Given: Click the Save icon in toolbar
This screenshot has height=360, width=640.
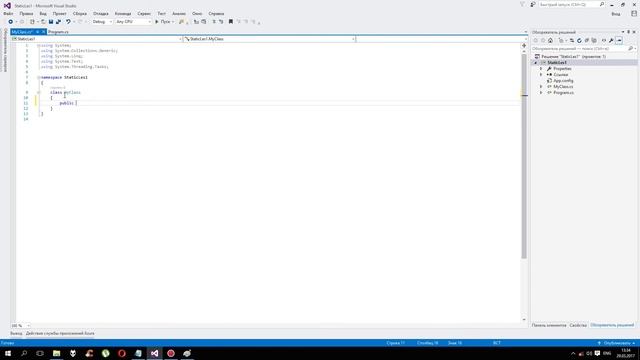Looking at the screenshot, I should click(51, 22).
